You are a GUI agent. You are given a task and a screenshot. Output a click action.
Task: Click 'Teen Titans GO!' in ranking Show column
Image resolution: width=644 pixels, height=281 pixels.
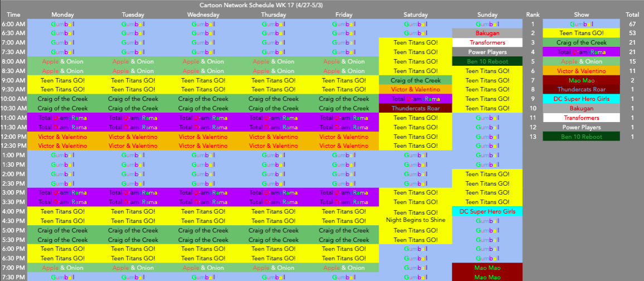click(581, 33)
